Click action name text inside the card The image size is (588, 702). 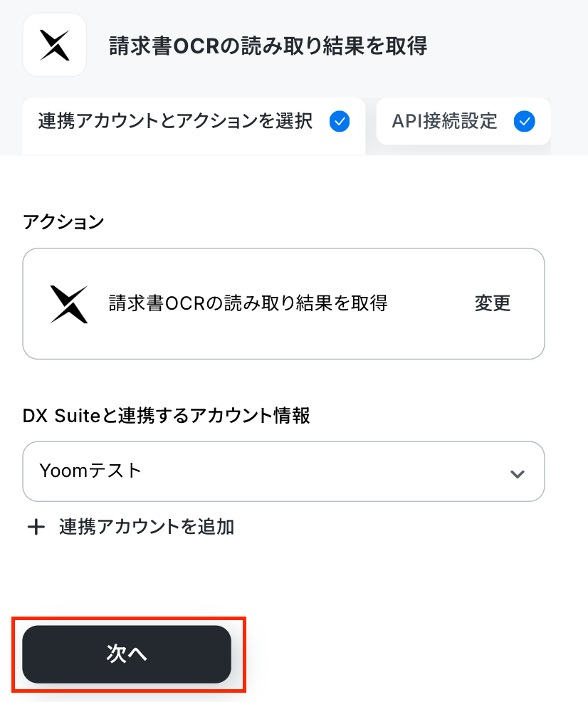[x=248, y=303]
